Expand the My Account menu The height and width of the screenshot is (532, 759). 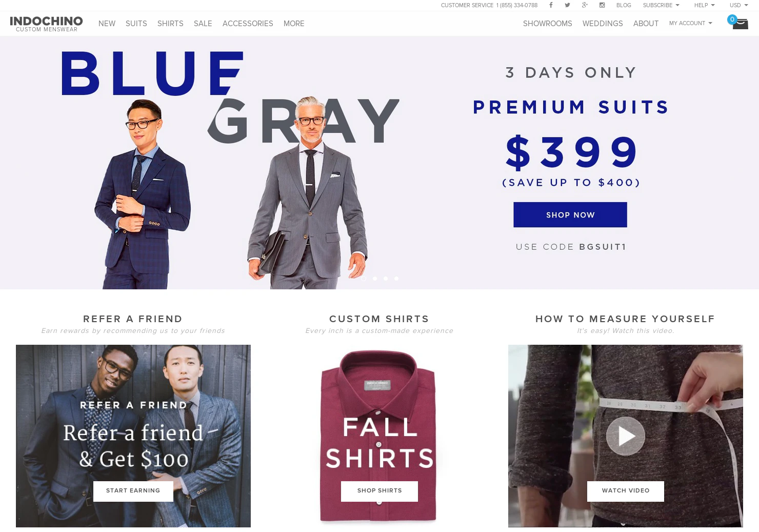point(690,23)
